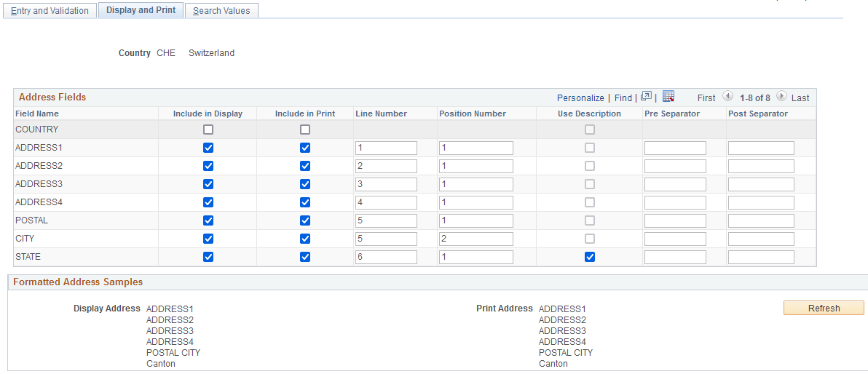
Task: Jump to Last rows link
Action: click(800, 98)
